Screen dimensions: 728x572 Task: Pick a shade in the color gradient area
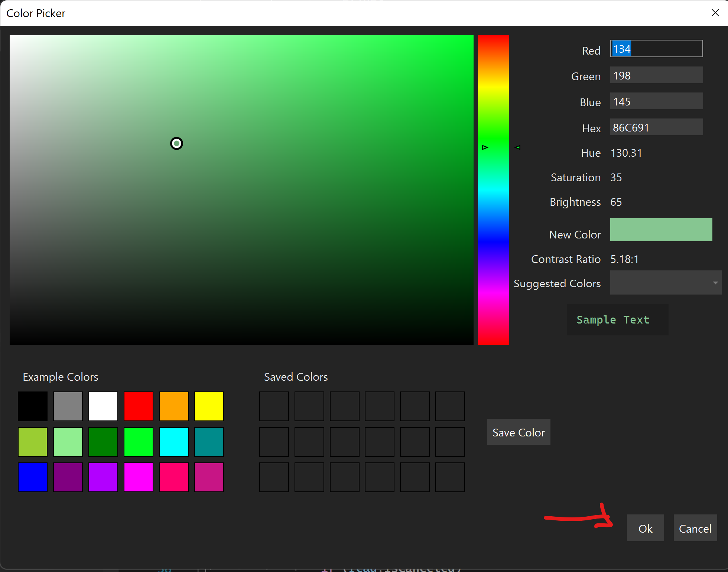[x=241, y=186]
